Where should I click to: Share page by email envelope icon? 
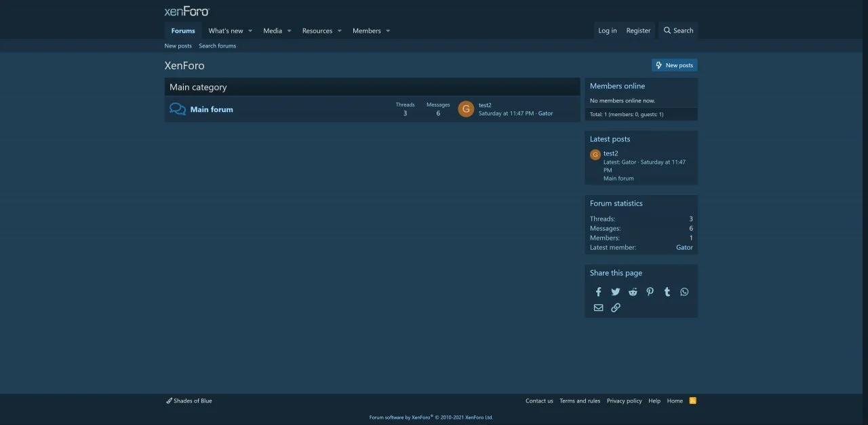point(598,308)
